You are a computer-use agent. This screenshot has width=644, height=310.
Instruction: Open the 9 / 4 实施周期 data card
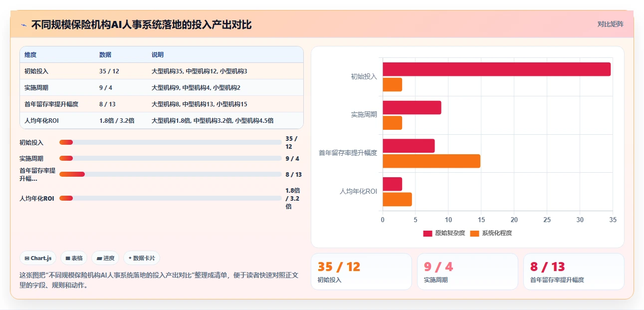[467, 272]
